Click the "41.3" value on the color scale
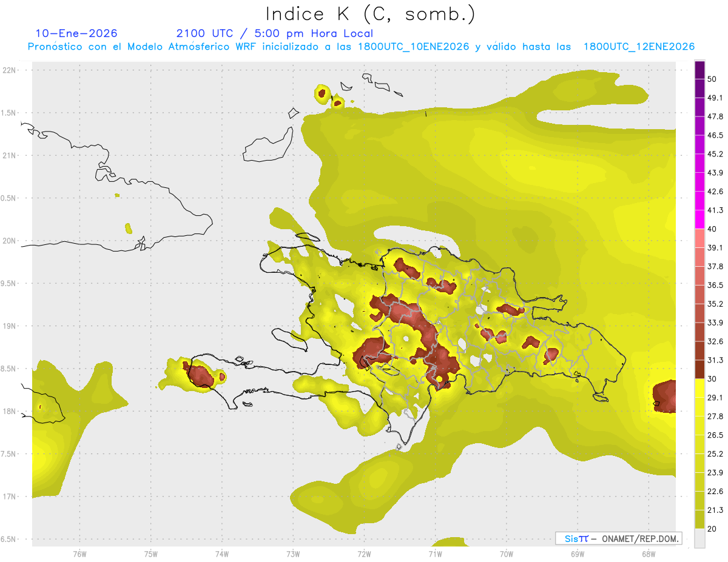 tap(715, 210)
